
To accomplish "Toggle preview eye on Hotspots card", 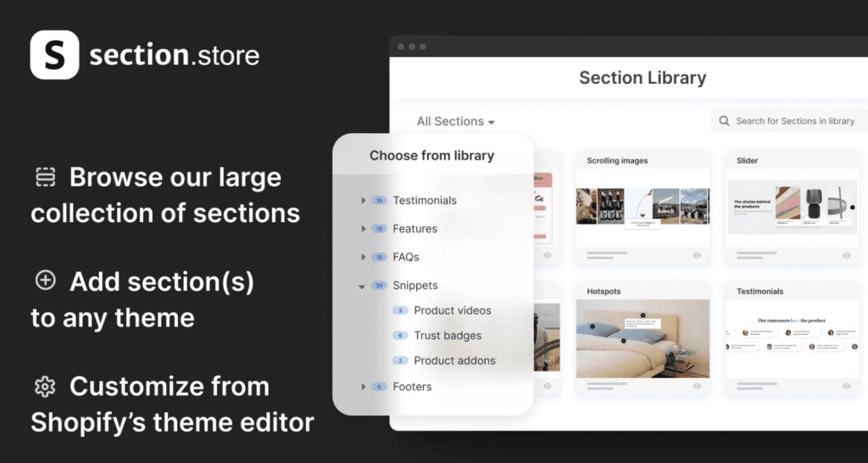I will click(x=697, y=386).
